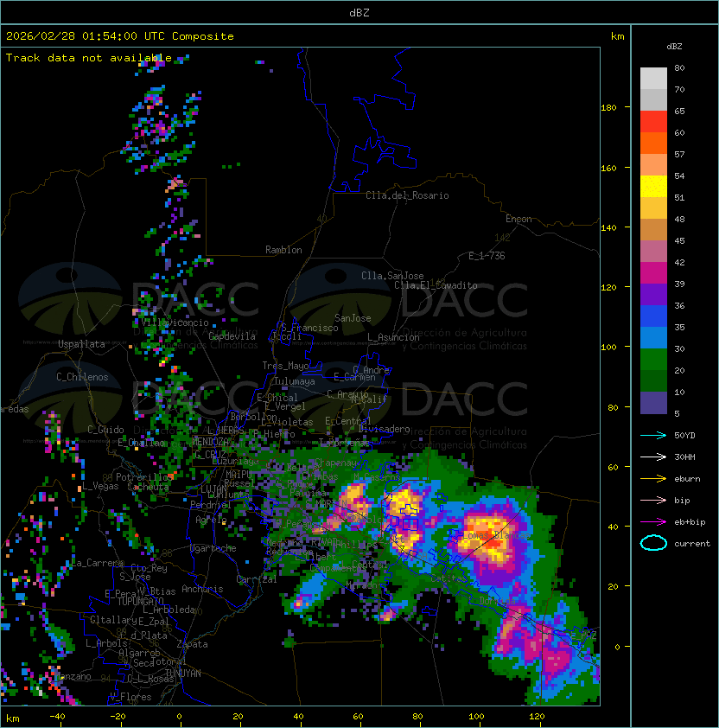Click the 'eburn' legend label
719x728 pixels.
[x=687, y=479]
